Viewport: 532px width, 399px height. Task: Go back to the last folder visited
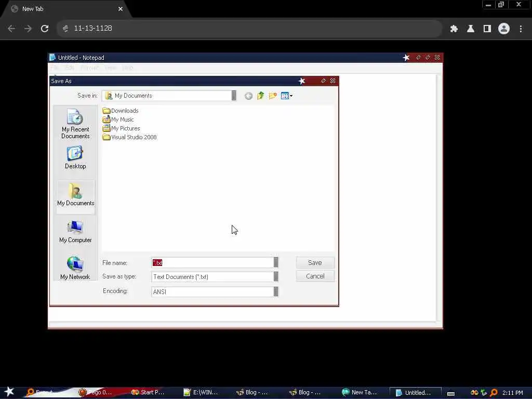(248, 96)
